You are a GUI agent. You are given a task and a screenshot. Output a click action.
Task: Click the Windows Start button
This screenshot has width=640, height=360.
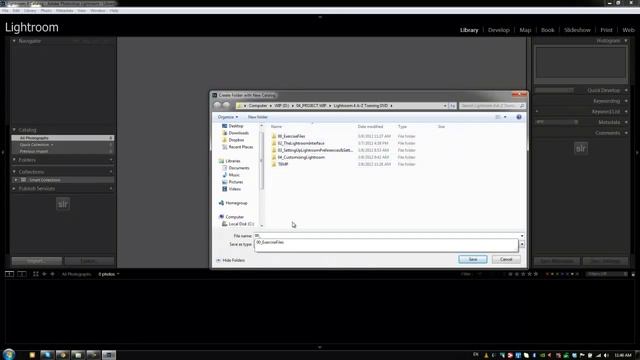pos(9,354)
